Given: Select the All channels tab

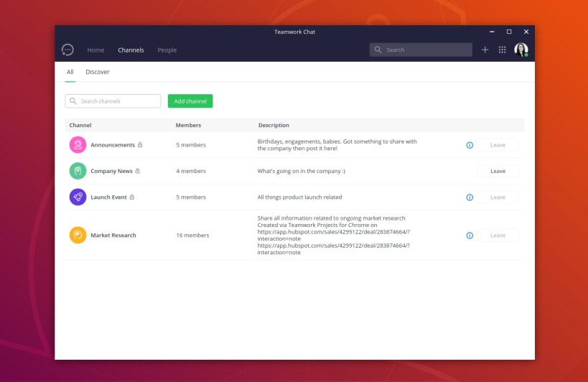Looking at the screenshot, I should click(70, 72).
